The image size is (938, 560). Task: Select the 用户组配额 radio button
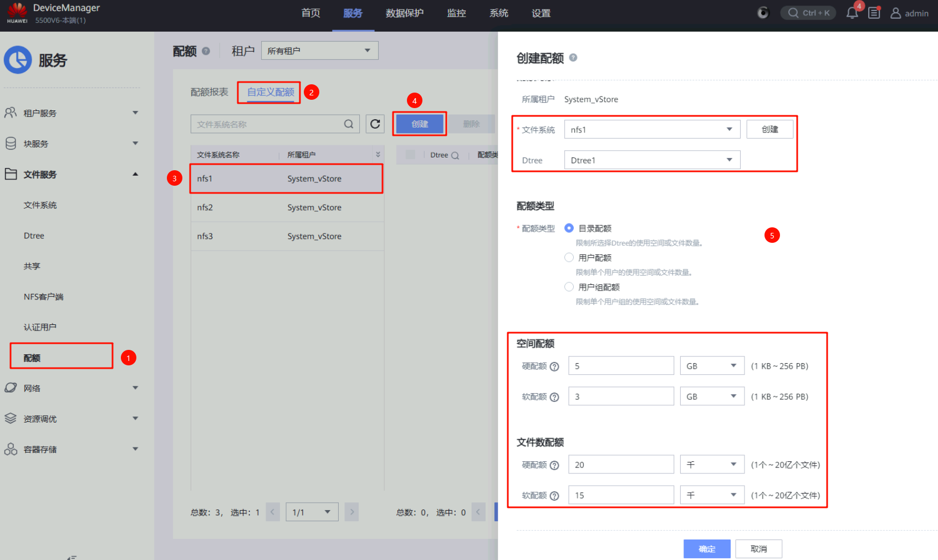[569, 287]
